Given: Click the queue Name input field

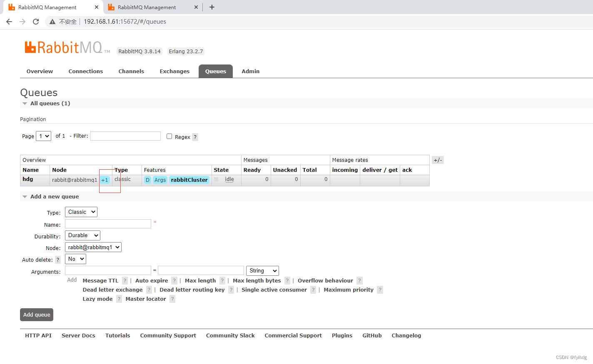Looking at the screenshot, I should [108, 224].
